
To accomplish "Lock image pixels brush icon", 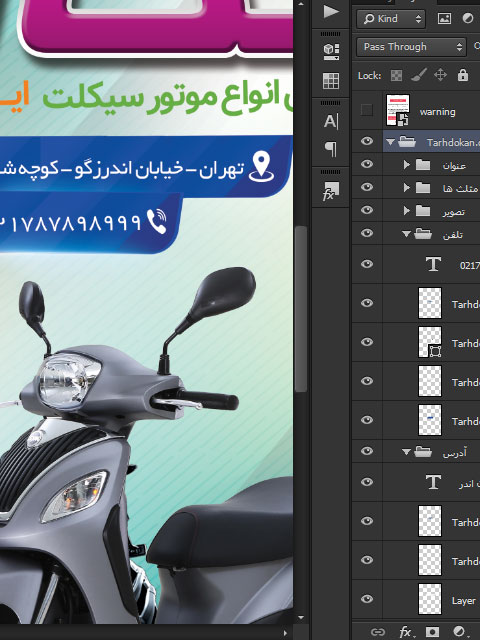I will click(x=419, y=75).
